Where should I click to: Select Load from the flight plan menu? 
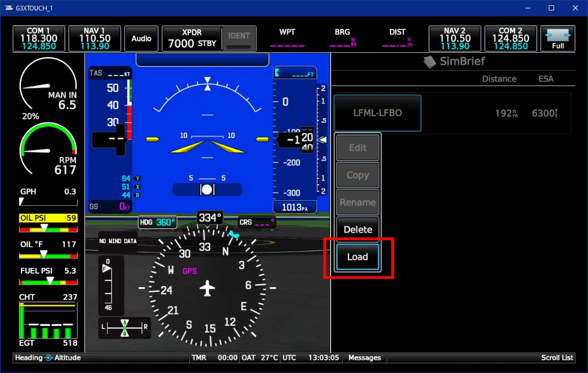[x=358, y=257]
